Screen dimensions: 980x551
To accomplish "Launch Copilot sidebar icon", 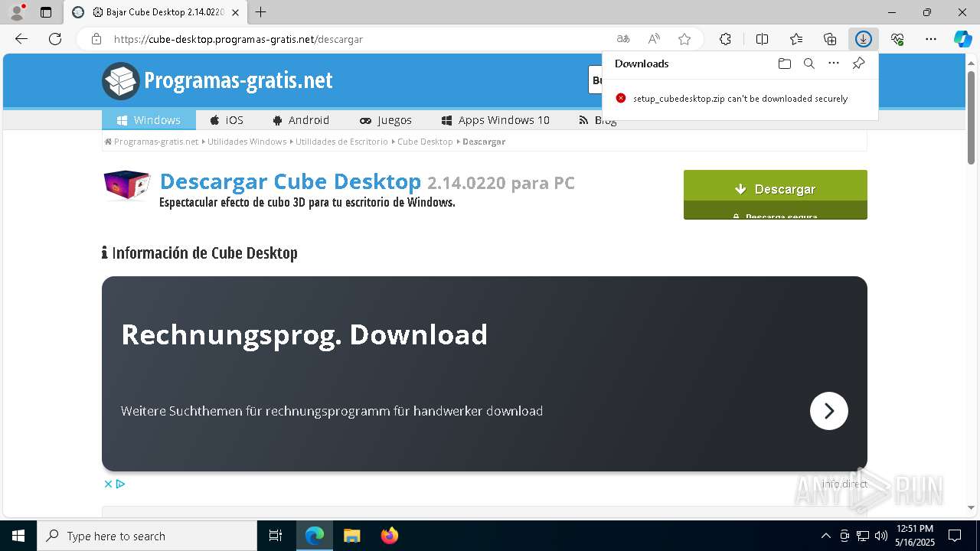I will click(x=962, y=39).
